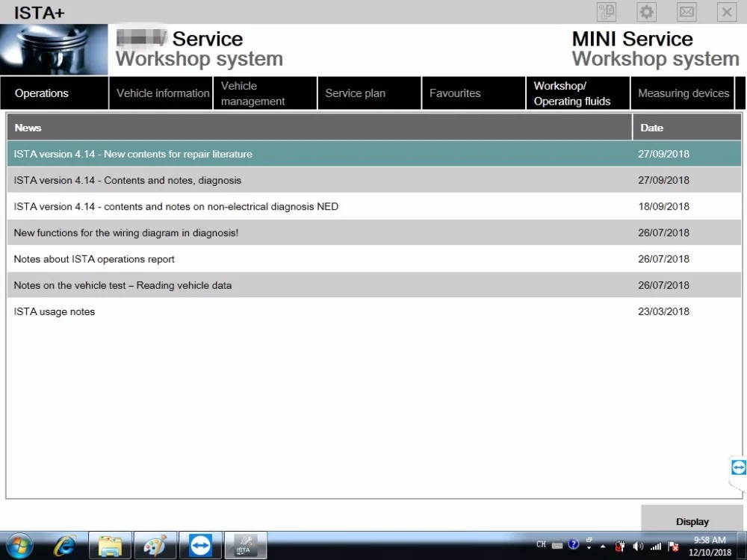Open the TeamViewer side panel tab
747x560 pixels.
click(738, 467)
